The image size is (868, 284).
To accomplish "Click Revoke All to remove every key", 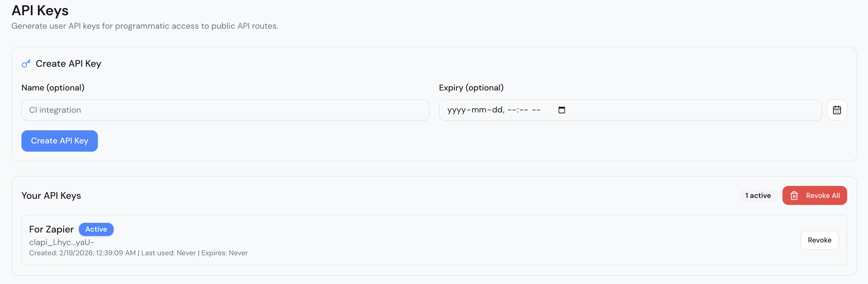I will point(814,196).
